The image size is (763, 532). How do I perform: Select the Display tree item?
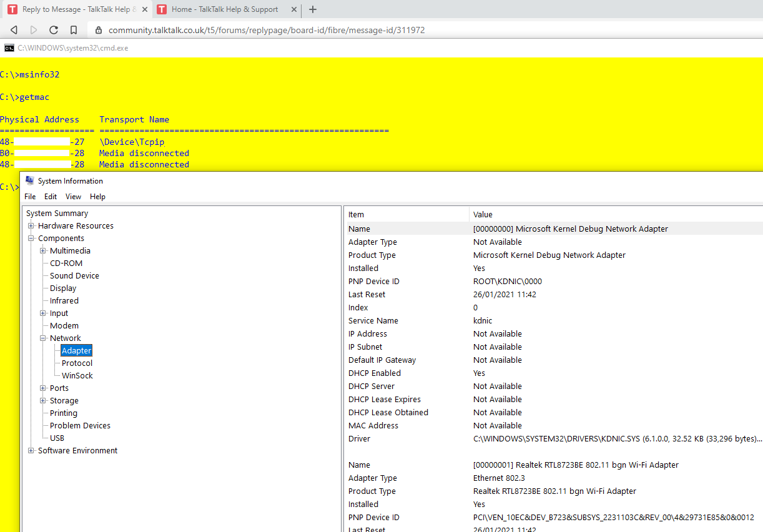63,288
